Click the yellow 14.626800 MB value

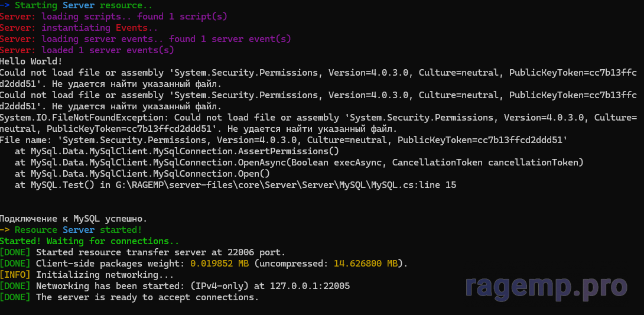click(x=366, y=264)
